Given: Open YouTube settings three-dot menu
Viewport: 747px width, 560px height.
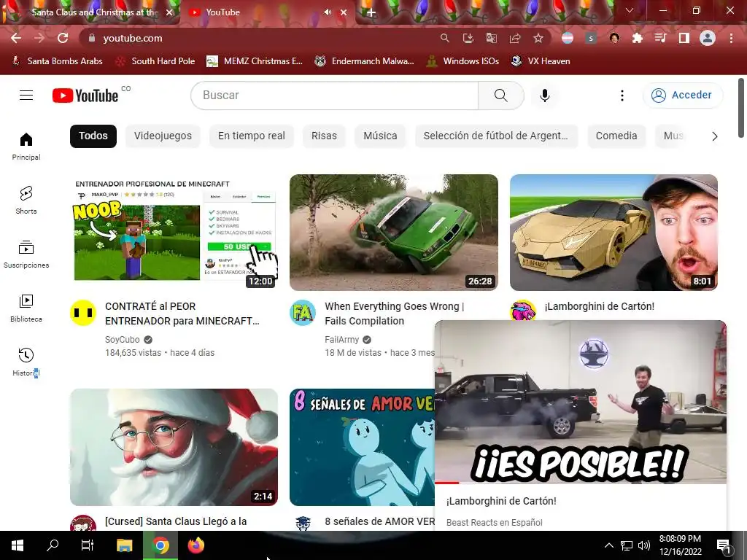Looking at the screenshot, I should tap(622, 96).
